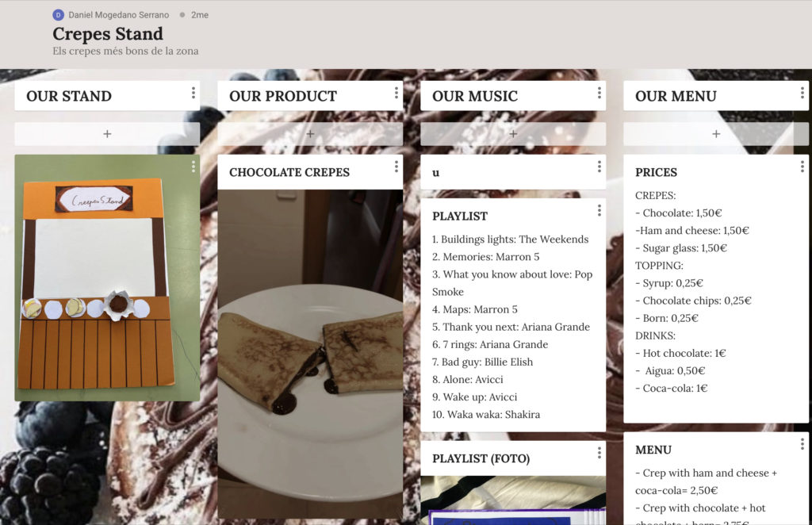
Task: Open the OUR STAND column options menu
Action: (x=193, y=93)
